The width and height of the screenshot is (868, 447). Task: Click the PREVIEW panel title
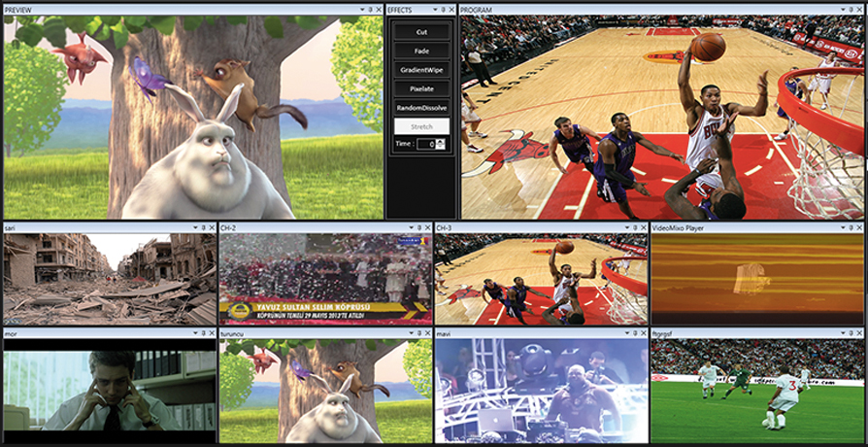click(x=18, y=10)
